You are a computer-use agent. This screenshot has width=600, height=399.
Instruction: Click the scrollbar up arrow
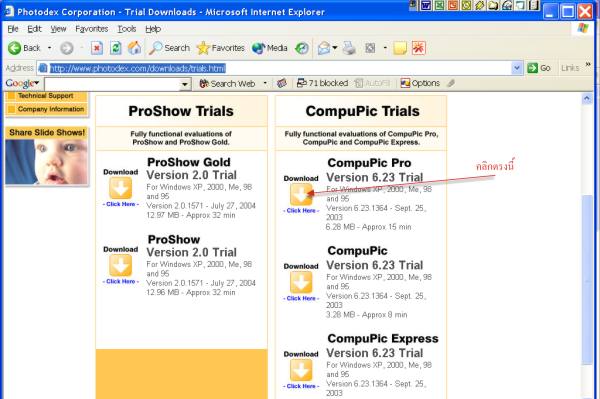tap(587, 99)
